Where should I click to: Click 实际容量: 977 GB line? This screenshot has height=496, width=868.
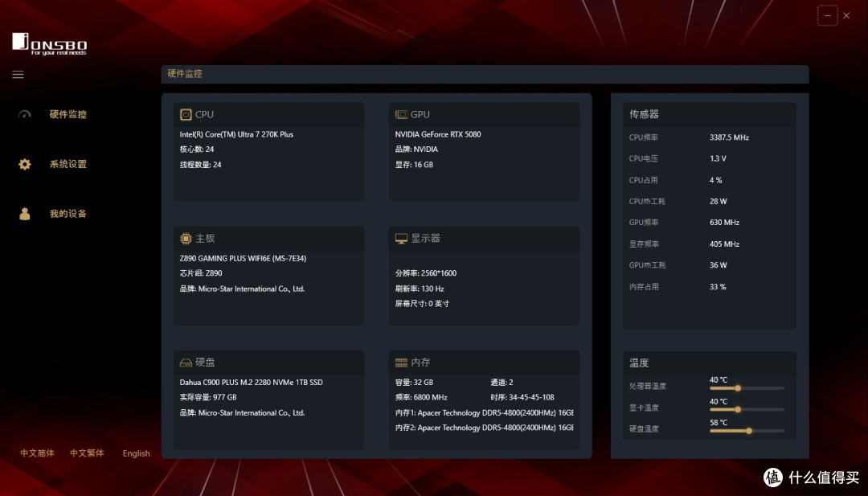(208, 397)
